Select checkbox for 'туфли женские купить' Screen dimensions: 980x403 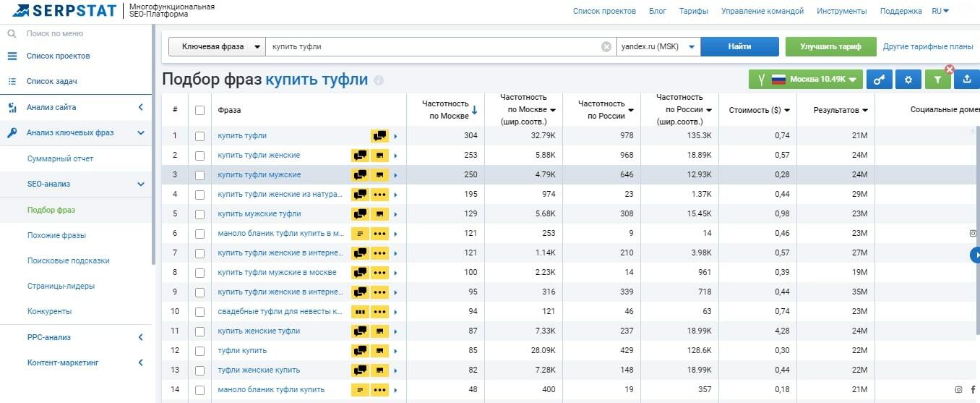tap(199, 370)
